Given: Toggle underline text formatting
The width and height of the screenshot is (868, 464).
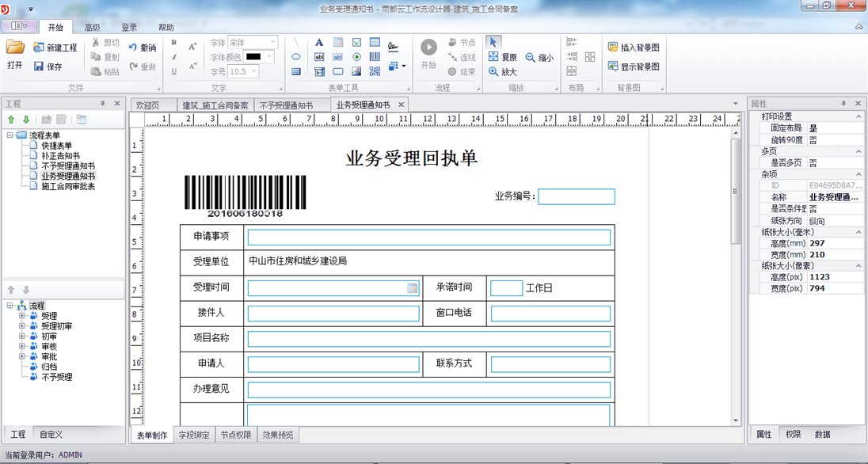Looking at the screenshot, I should pyautogui.click(x=173, y=71).
